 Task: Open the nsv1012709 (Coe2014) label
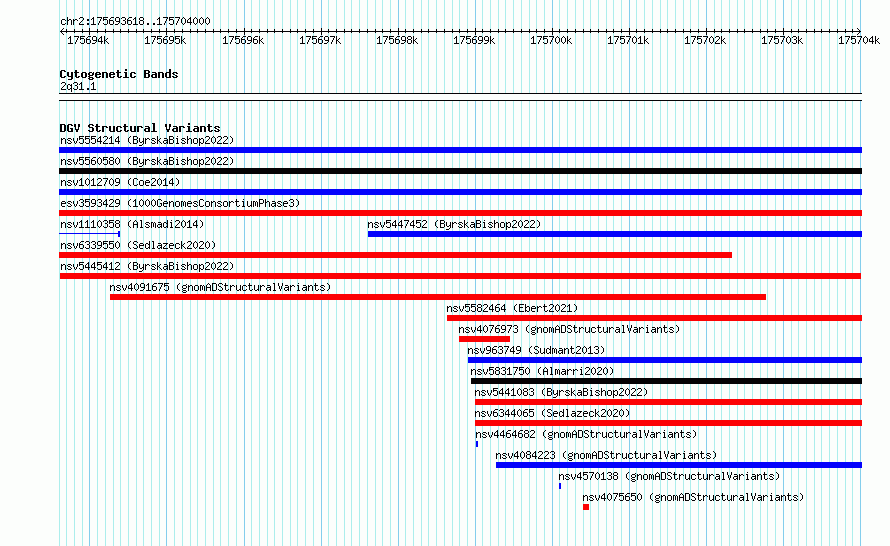(x=120, y=182)
